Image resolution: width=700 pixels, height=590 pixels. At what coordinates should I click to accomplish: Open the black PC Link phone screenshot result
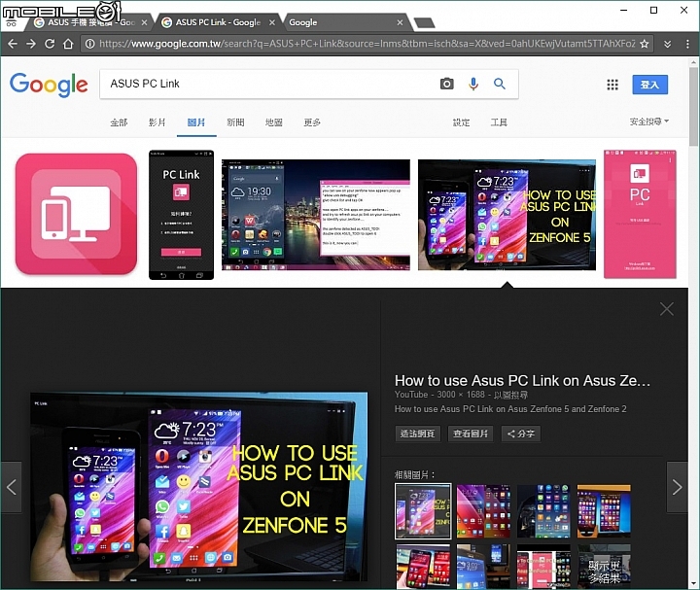(x=181, y=215)
